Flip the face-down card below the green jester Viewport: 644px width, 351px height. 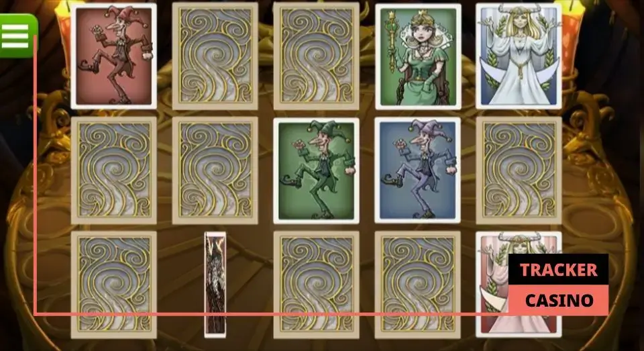[316, 285]
